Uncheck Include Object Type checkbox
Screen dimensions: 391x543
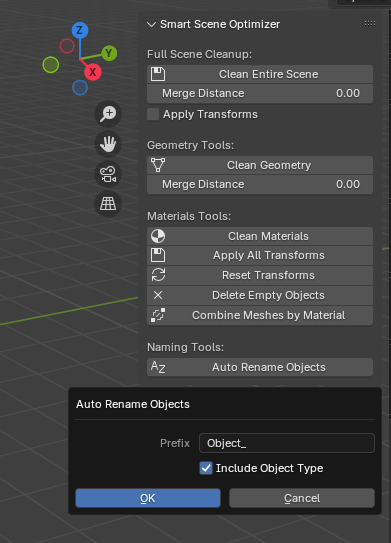[206, 468]
